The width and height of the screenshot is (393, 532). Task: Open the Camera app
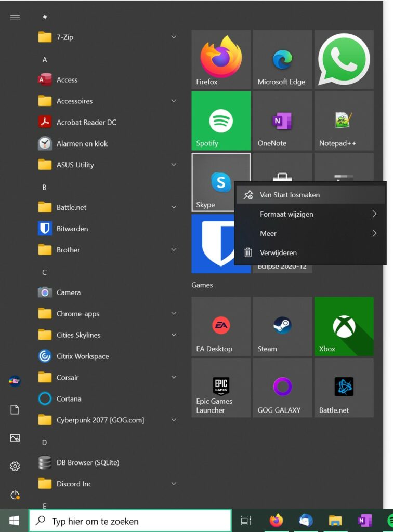pos(108,292)
